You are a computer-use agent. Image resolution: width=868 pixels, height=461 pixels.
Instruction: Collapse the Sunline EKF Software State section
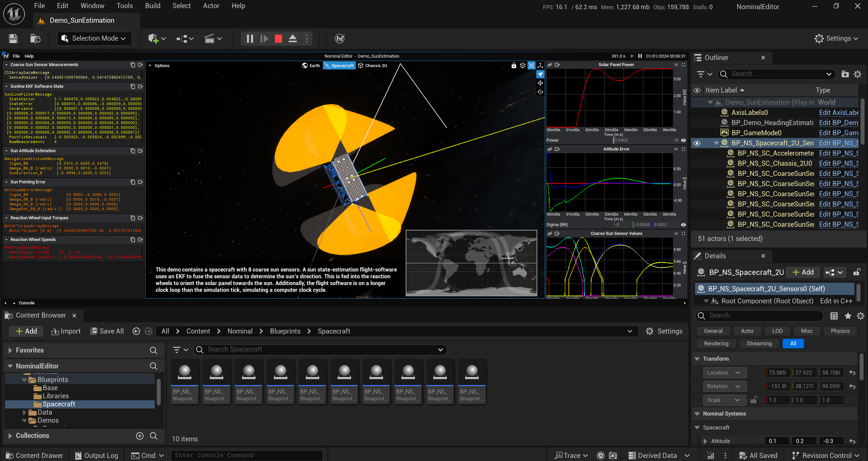(6, 86)
